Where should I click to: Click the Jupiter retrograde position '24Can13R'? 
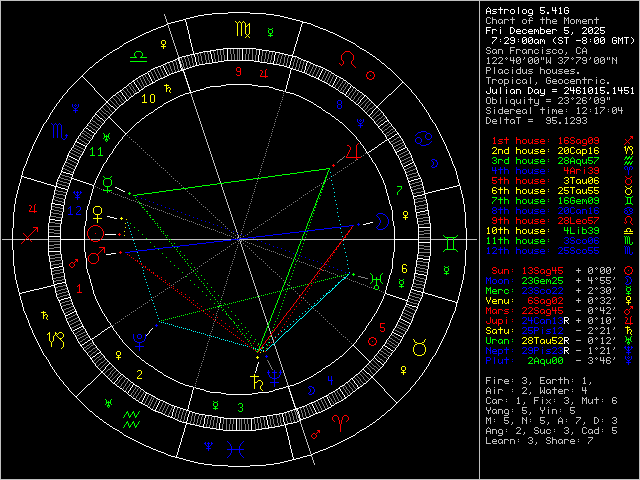point(545,321)
